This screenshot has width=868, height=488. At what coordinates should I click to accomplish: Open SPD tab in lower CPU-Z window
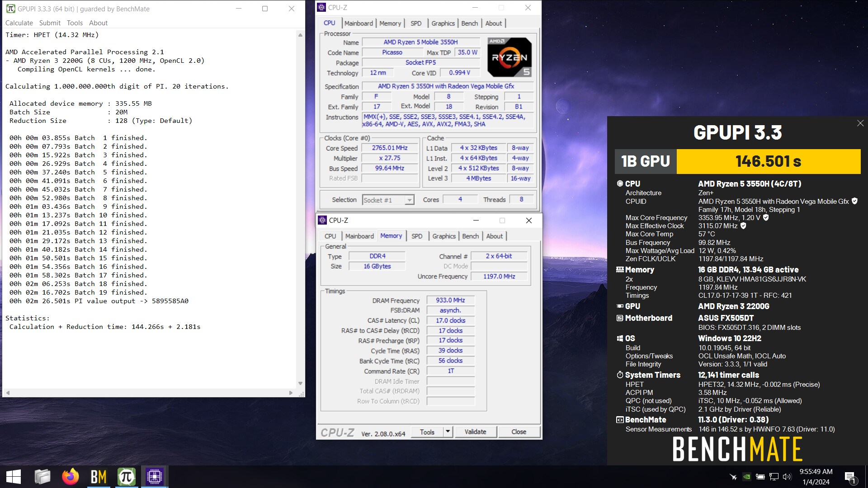tap(417, 236)
